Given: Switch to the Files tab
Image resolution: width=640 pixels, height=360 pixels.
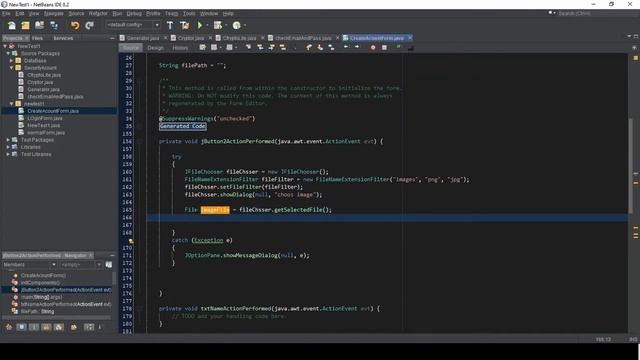Looking at the screenshot, I should [x=37, y=38].
